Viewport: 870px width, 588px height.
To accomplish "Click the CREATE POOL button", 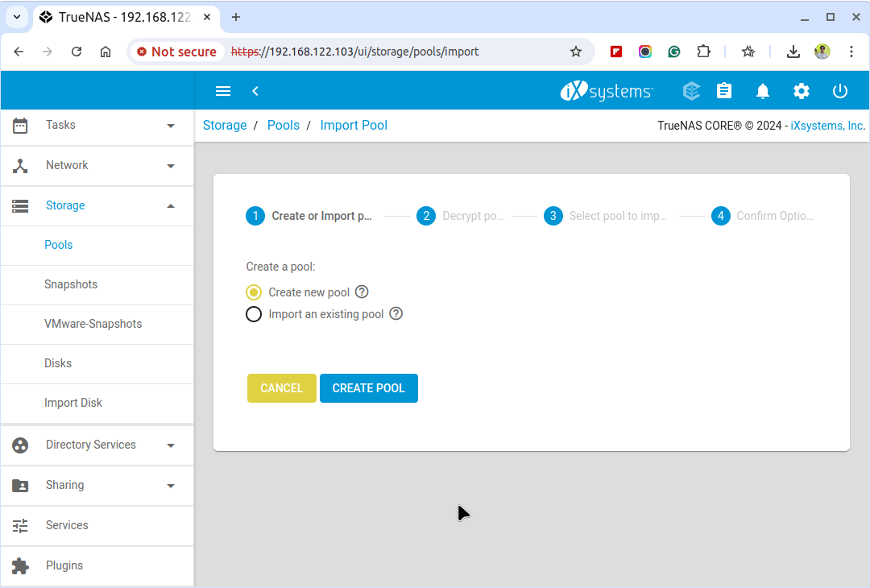I will [x=369, y=388].
